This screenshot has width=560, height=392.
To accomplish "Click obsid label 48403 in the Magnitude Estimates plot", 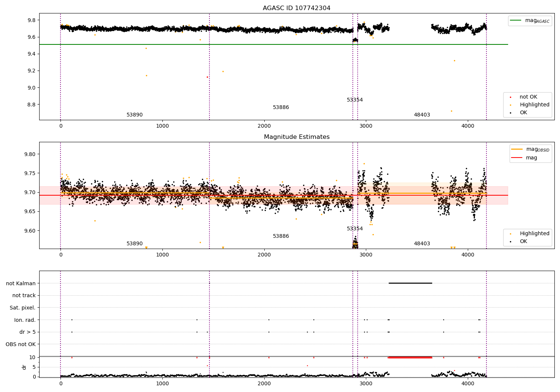I will tap(422, 244).
